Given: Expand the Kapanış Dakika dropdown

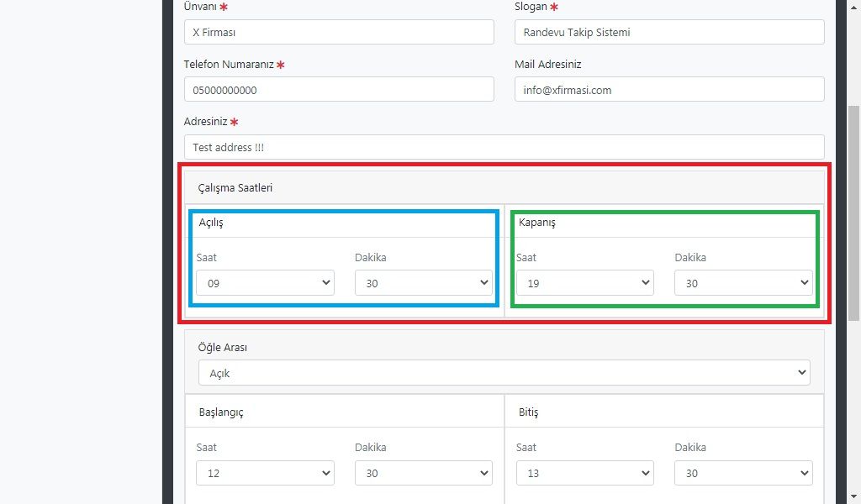Looking at the screenshot, I should click(743, 283).
